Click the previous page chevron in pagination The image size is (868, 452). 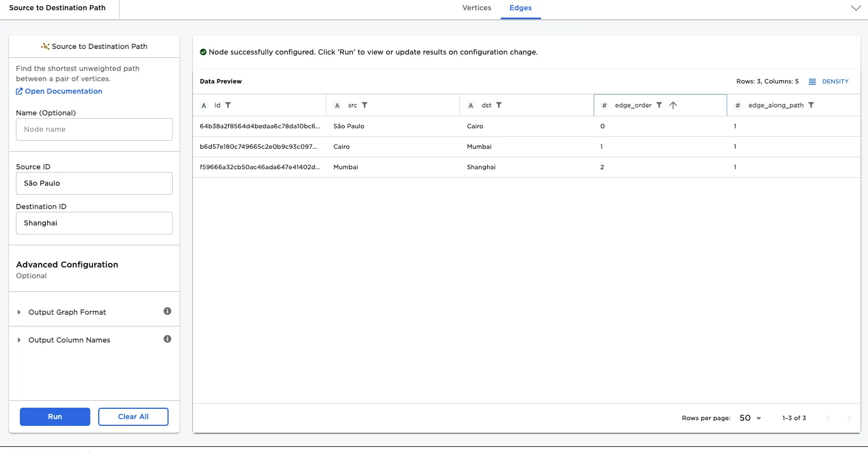tap(828, 418)
